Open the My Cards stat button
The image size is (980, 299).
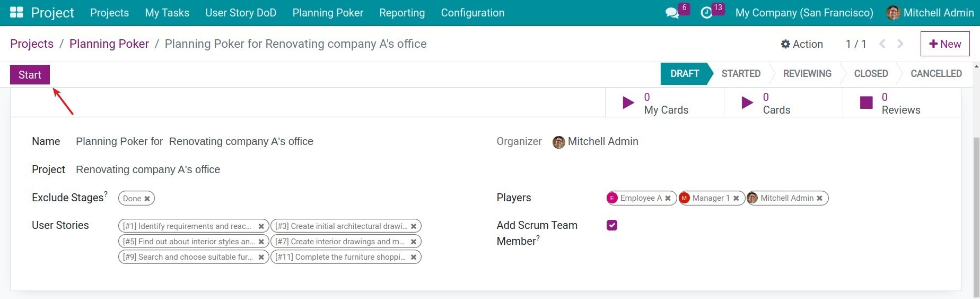664,102
